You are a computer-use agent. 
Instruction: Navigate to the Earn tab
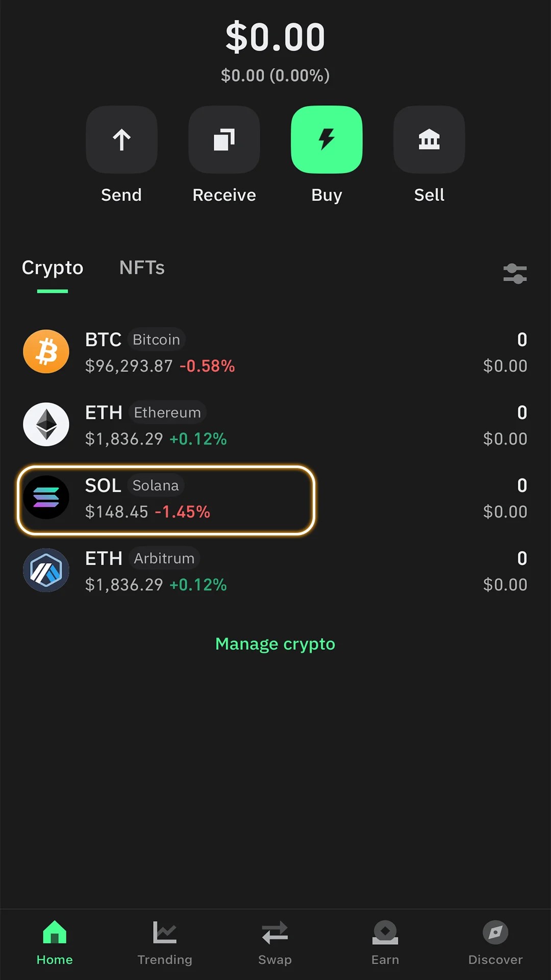385,943
